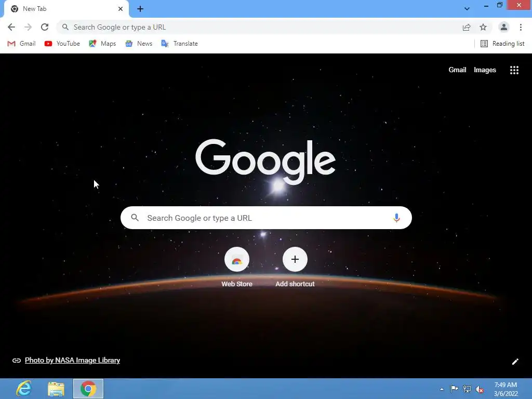Click the search magnifier in the Google box
This screenshot has height=399, width=532.
point(135,218)
